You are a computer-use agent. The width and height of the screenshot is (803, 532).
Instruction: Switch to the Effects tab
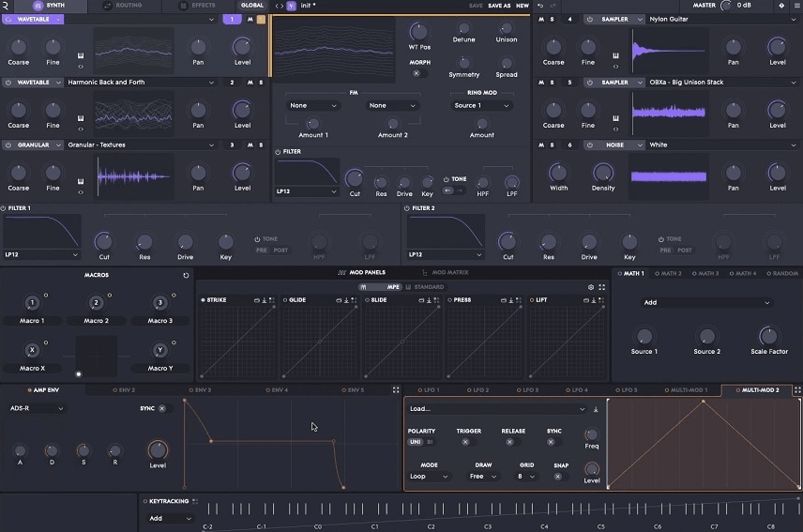click(x=197, y=6)
